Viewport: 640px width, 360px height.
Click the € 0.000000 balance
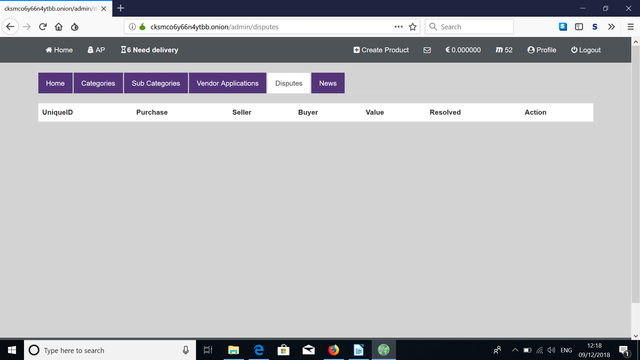tap(463, 50)
